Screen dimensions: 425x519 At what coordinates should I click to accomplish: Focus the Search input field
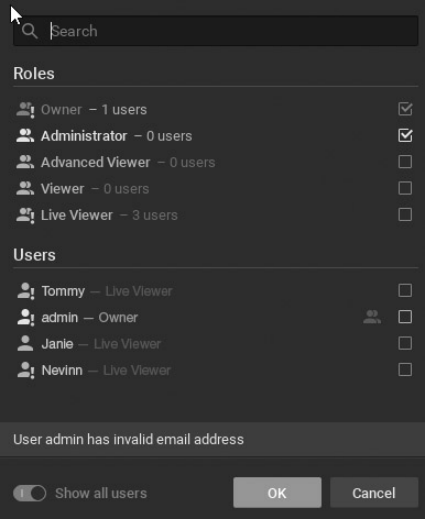[x=216, y=31]
